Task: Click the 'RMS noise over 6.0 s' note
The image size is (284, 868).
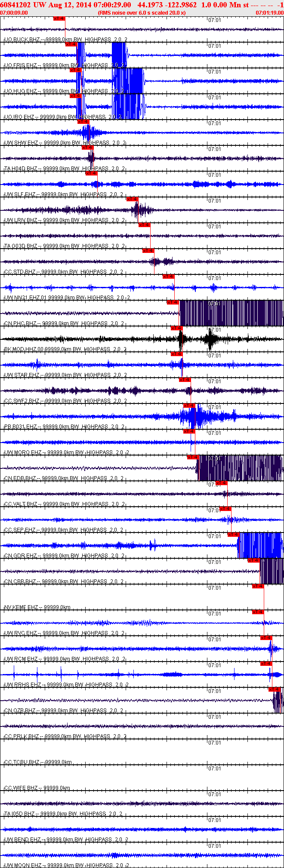Action: click(x=142, y=13)
